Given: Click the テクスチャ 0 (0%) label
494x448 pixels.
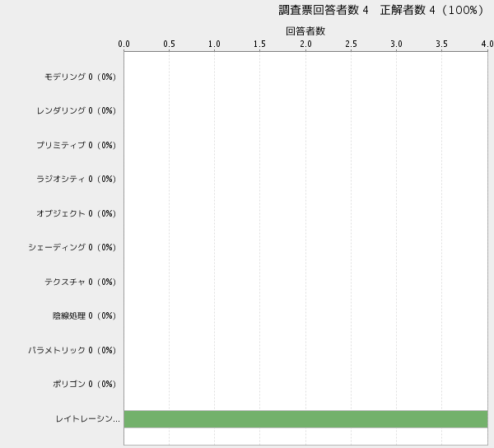Looking at the screenshot, I should coord(80,282).
